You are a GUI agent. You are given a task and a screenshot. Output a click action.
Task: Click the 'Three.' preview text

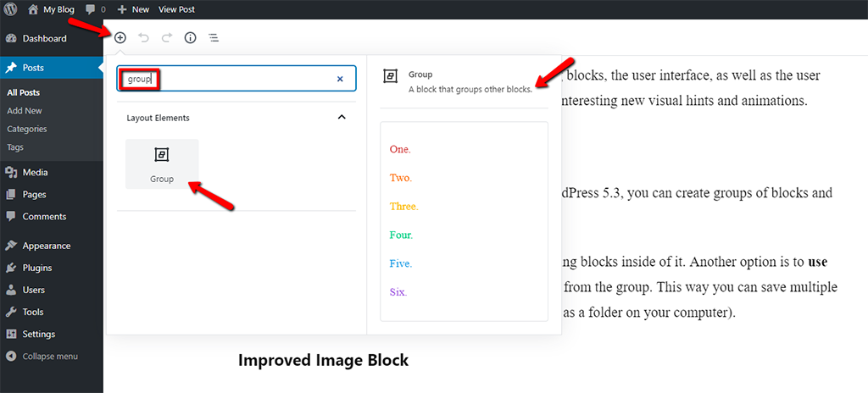tap(404, 207)
